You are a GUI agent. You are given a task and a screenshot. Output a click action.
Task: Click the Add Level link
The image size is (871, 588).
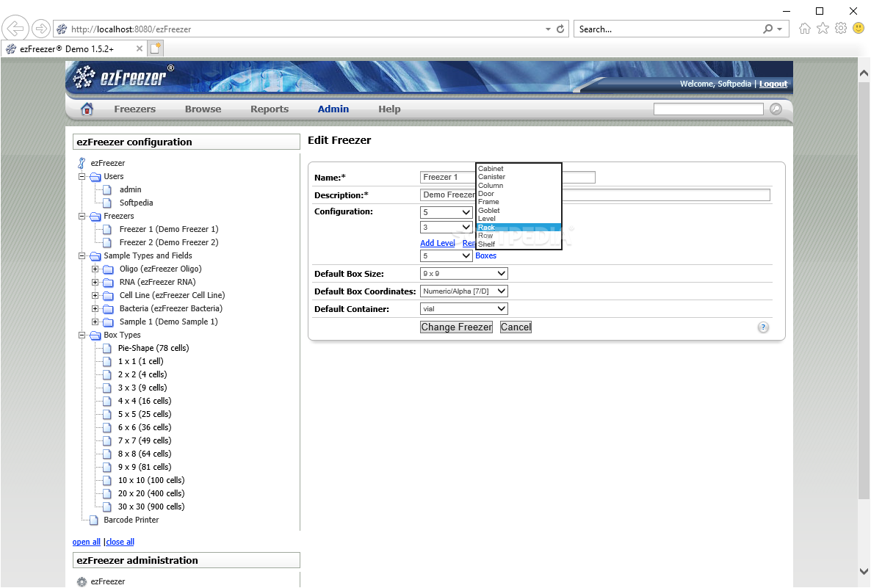[438, 243]
